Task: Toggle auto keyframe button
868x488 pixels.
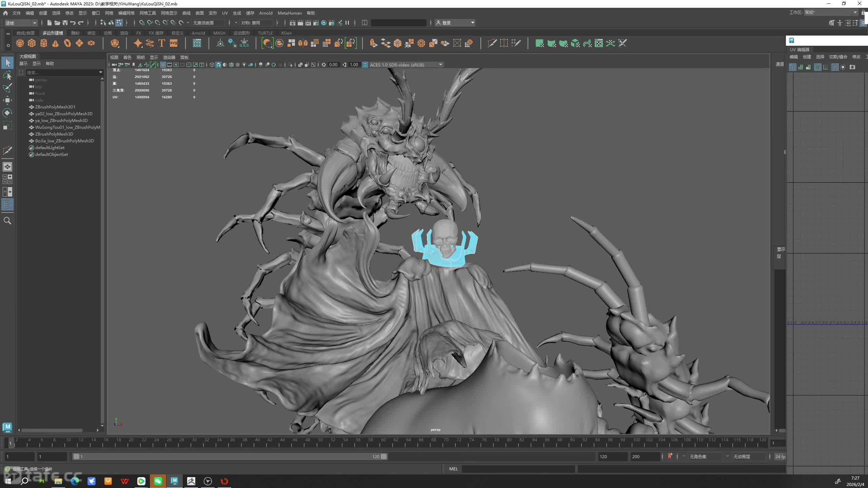Action: point(670,456)
